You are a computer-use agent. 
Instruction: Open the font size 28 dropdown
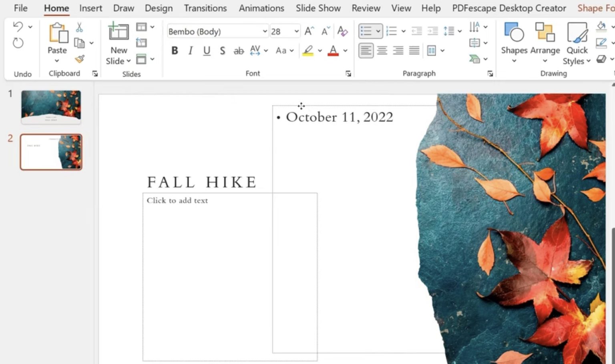(295, 31)
